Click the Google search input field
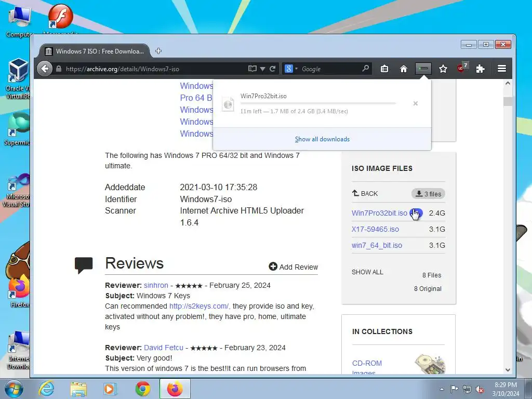532x399 pixels. tap(330, 69)
